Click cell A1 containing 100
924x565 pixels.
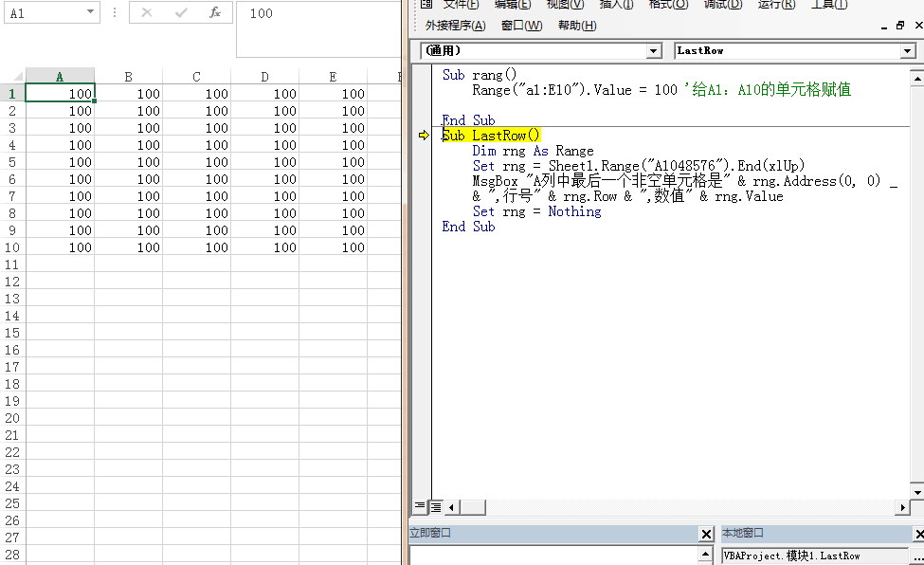(x=60, y=93)
